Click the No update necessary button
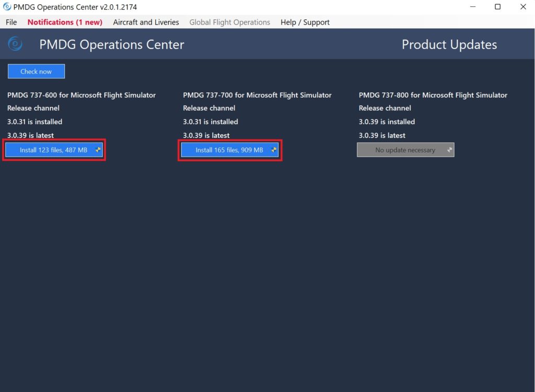535x392 pixels. click(x=405, y=150)
